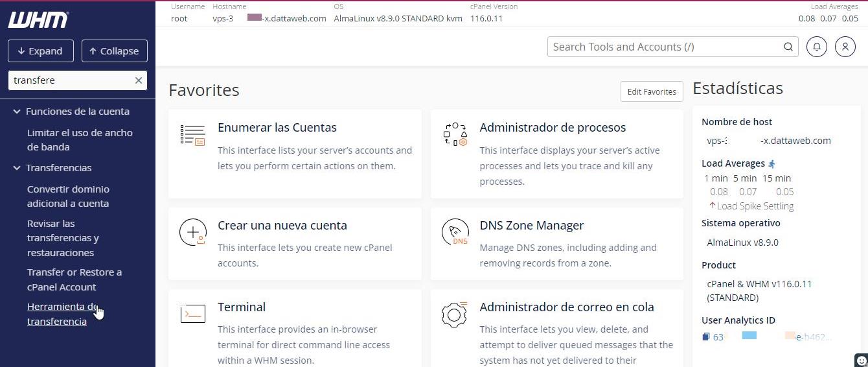
Task: Open Revisar las transferencias y restauraciones
Action: (x=63, y=238)
